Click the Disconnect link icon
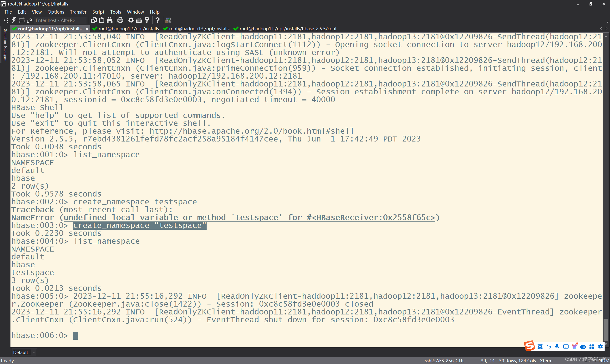Viewport: 610px width, 364px height. (x=30, y=20)
